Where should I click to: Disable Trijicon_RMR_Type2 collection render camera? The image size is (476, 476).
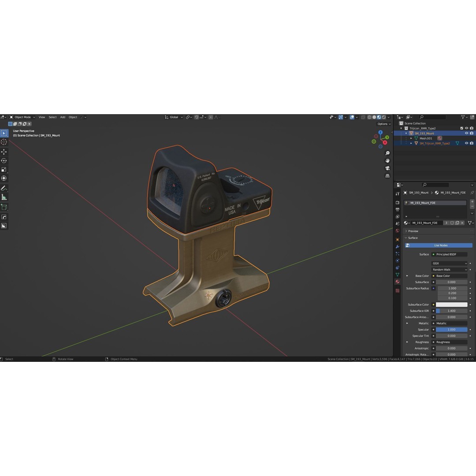pyautogui.click(x=472, y=128)
